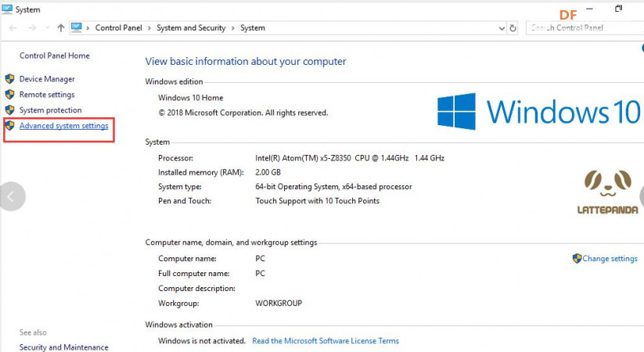Go to previous image with left arrow
The height and width of the screenshot is (352, 644).
click(x=12, y=196)
